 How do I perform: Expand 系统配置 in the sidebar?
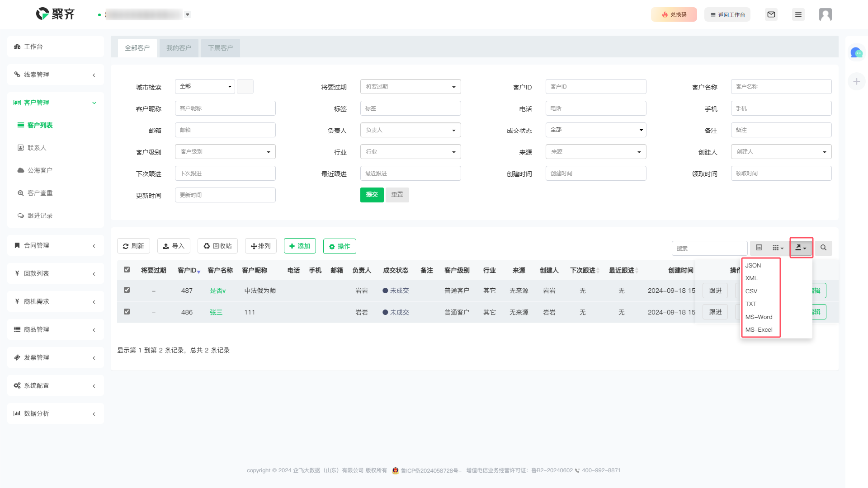[56, 385]
